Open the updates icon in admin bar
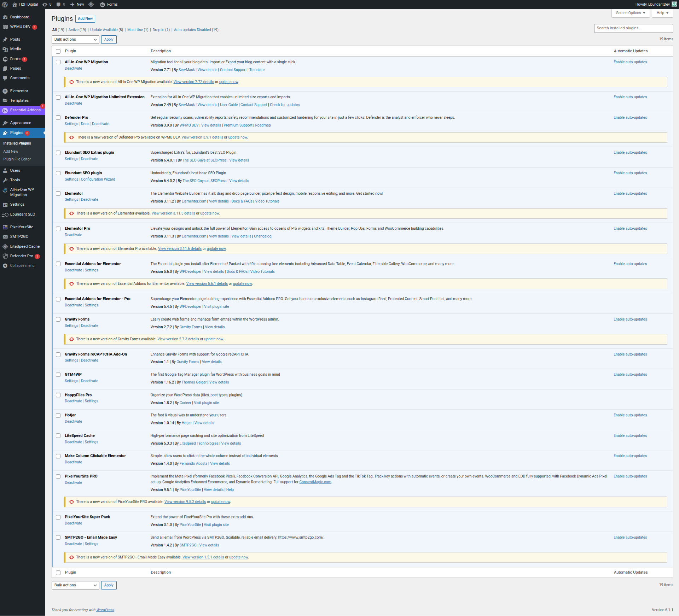 (45, 5)
